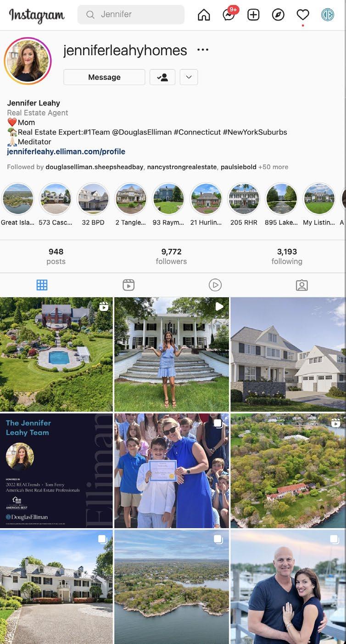The image size is (346, 644).
Task: Open three-dot options next to jenniferleahyhomes
Action: coord(203,50)
